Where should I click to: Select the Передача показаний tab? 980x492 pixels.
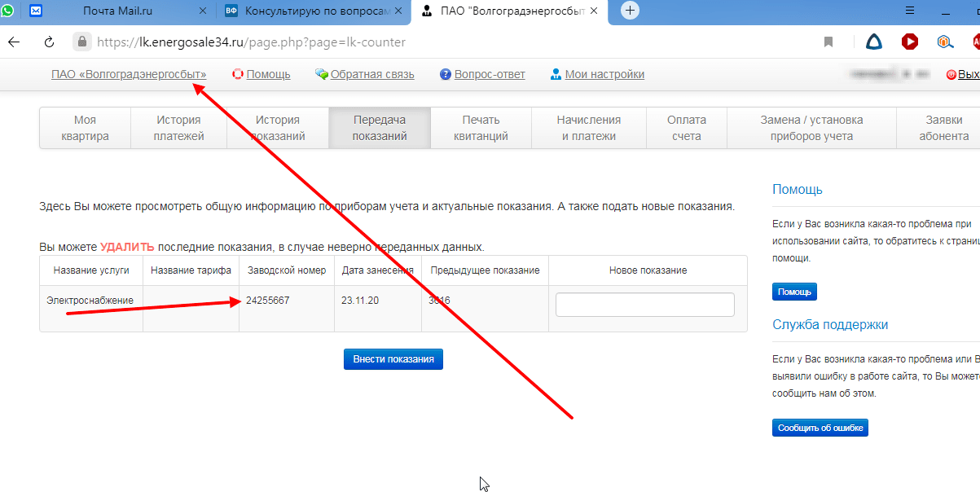tap(380, 128)
